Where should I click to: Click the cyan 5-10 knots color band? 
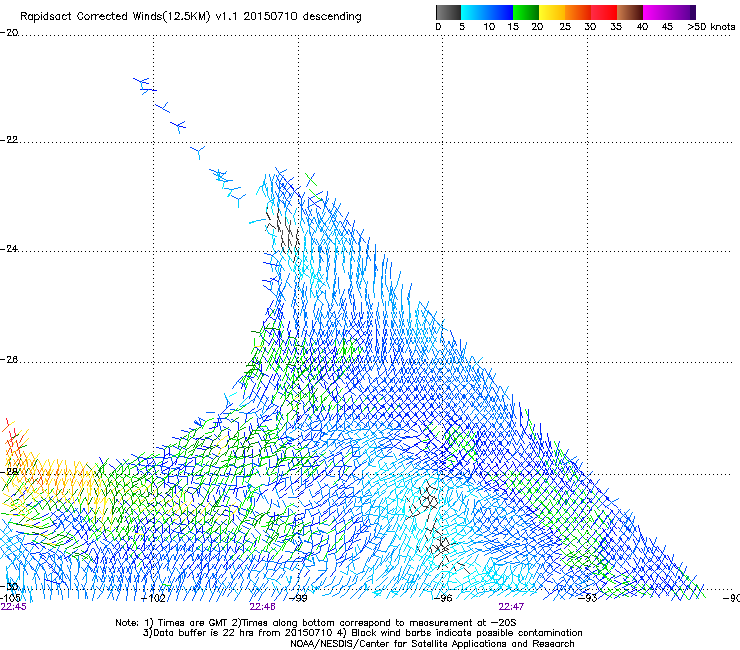tap(474, 12)
